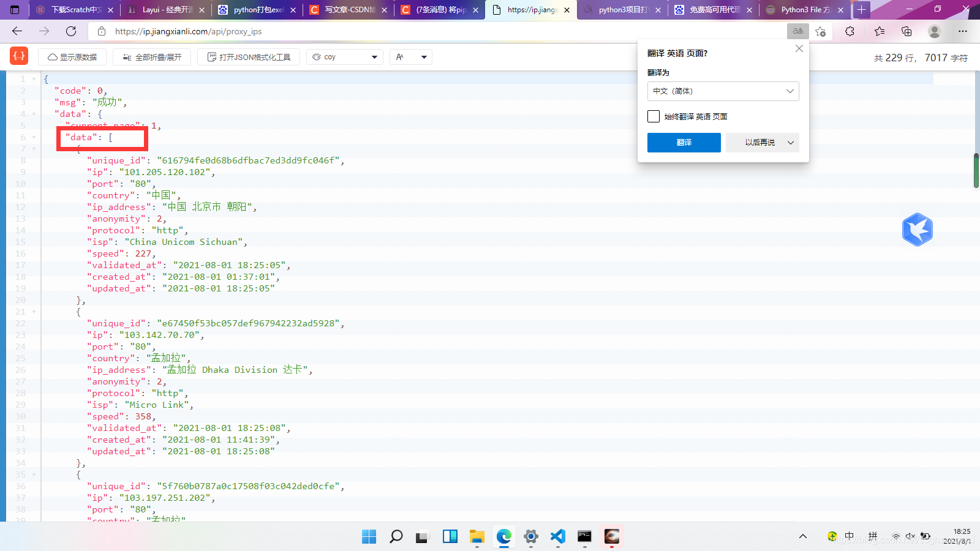The image size is (980, 551).
Task: Open the font size dropdown
Action: tap(411, 57)
